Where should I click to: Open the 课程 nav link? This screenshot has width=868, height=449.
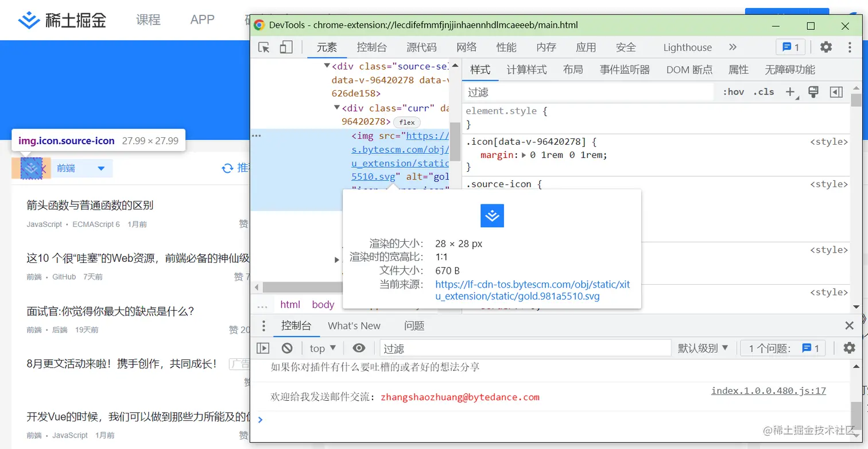tap(148, 20)
